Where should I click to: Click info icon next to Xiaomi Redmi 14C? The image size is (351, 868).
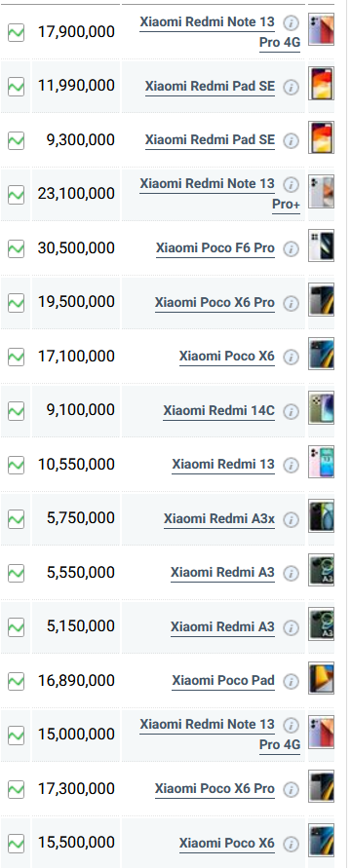(x=292, y=411)
